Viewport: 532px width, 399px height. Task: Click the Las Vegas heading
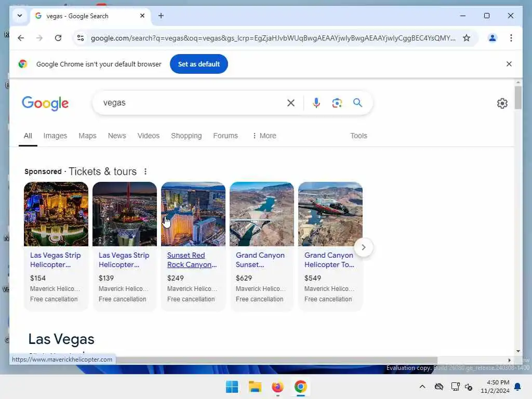pyautogui.click(x=61, y=339)
